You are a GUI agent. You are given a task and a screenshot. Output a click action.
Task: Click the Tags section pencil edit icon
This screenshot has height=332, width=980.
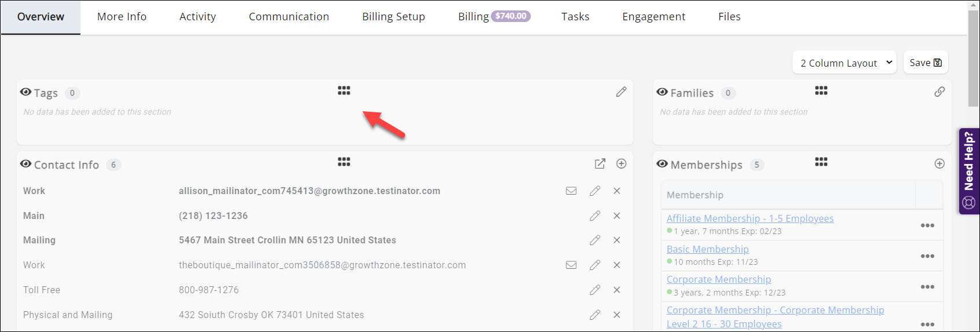pyautogui.click(x=621, y=92)
